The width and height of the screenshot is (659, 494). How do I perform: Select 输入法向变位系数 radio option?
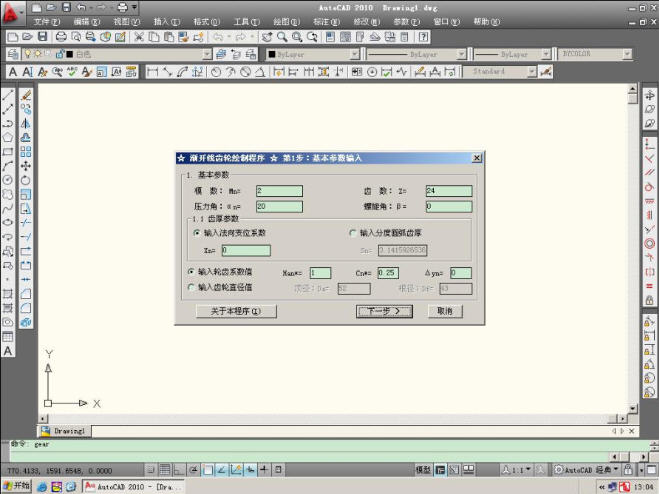(196, 233)
